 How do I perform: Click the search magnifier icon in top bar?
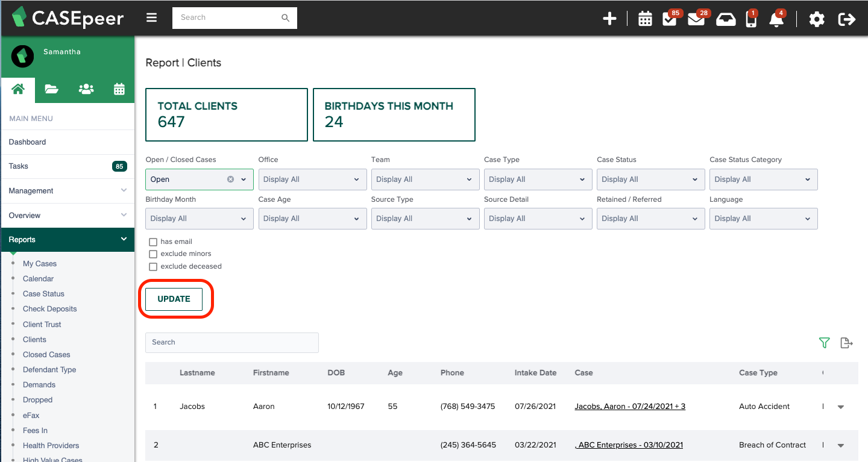tap(285, 18)
